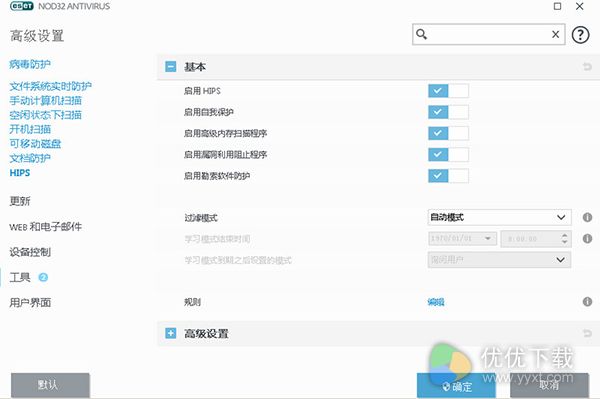Click the 默认 button
This screenshot has width=600, height=399.
click(x=50, y=385)
